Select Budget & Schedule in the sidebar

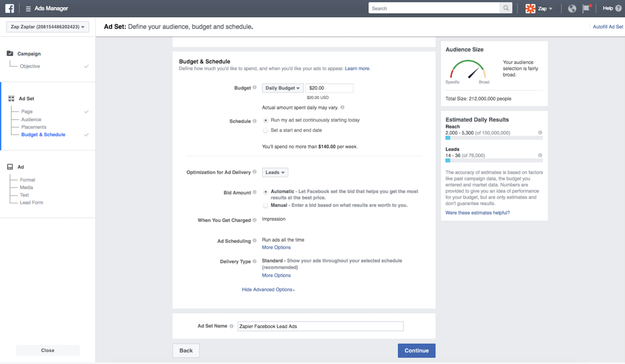point(43,135)
